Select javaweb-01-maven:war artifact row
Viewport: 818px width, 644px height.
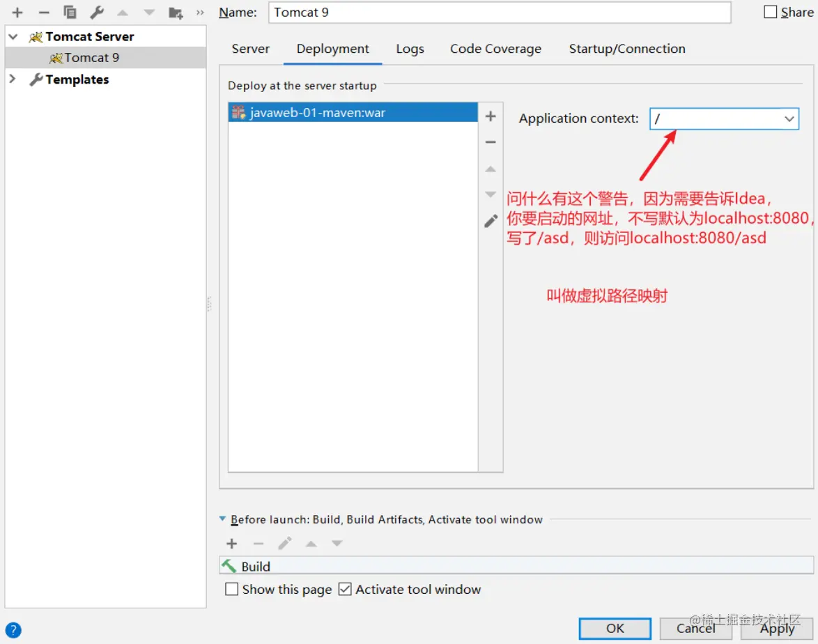pyautogui.click(x=353, y=113)
